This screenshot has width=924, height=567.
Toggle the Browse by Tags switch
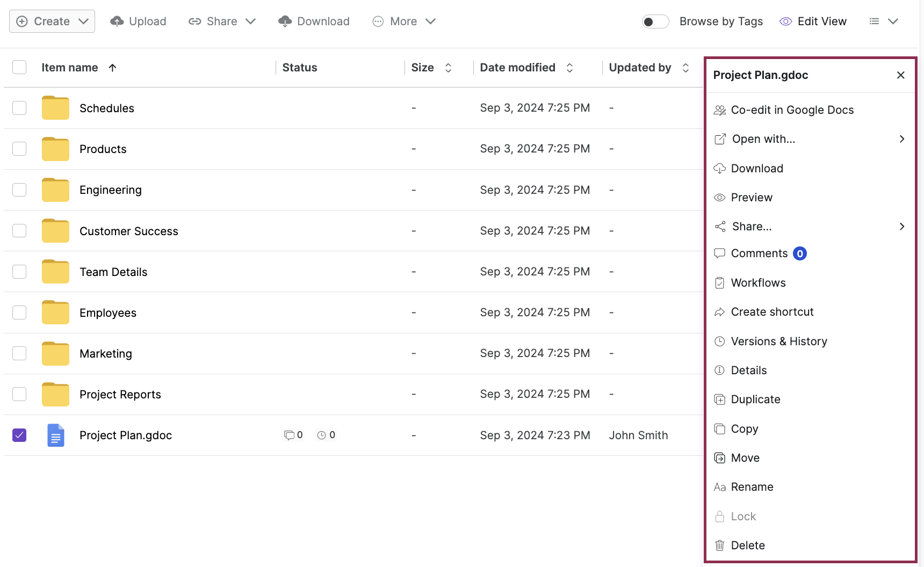pyautogui.click(x=655, y=21)
